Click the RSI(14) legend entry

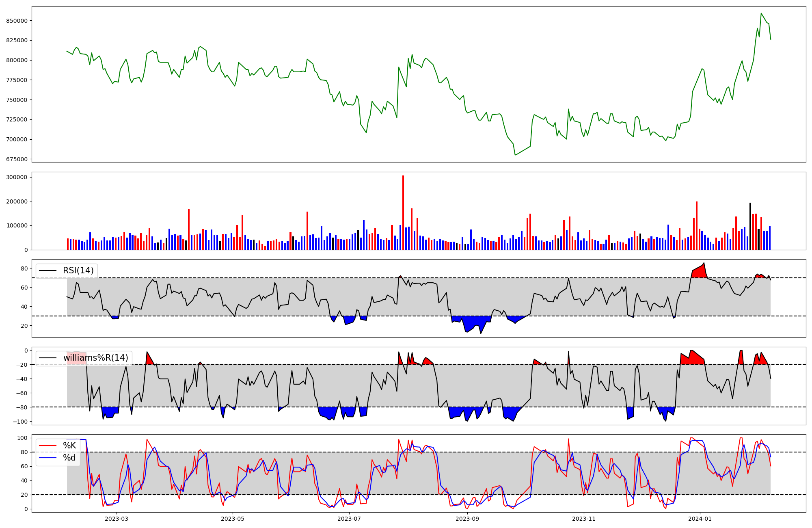(78, 270)
